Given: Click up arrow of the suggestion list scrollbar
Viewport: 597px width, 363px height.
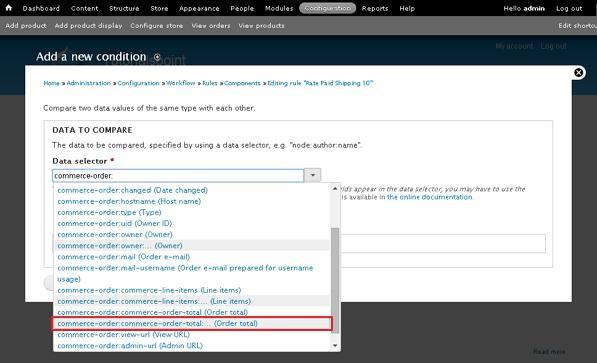Looking at the screenshot, I should point(335,189).
